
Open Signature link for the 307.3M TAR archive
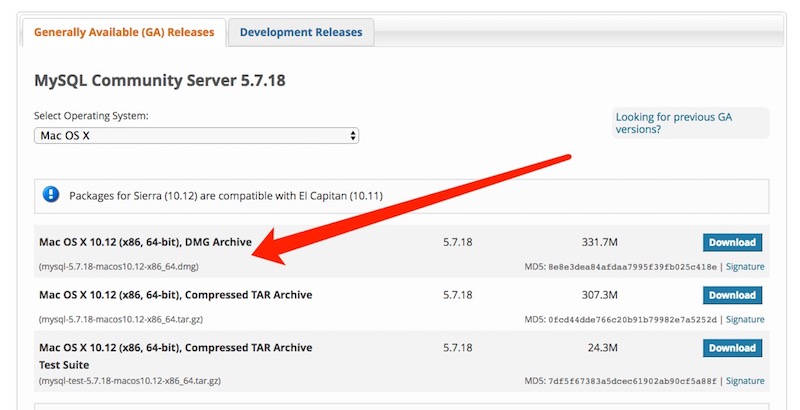tap(745, 320)
